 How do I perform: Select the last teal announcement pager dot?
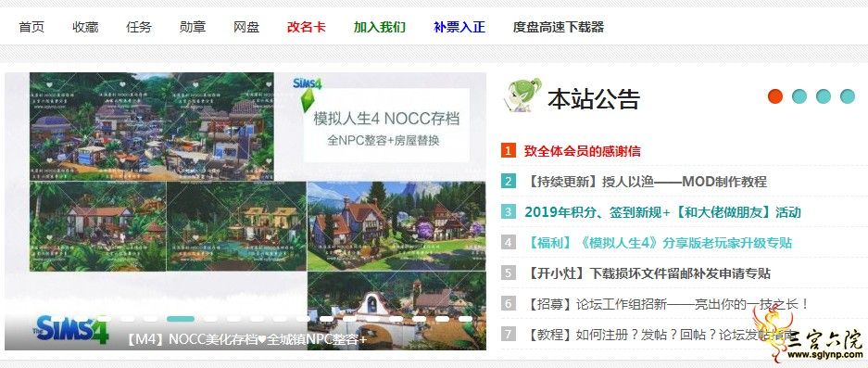(848, 96)
